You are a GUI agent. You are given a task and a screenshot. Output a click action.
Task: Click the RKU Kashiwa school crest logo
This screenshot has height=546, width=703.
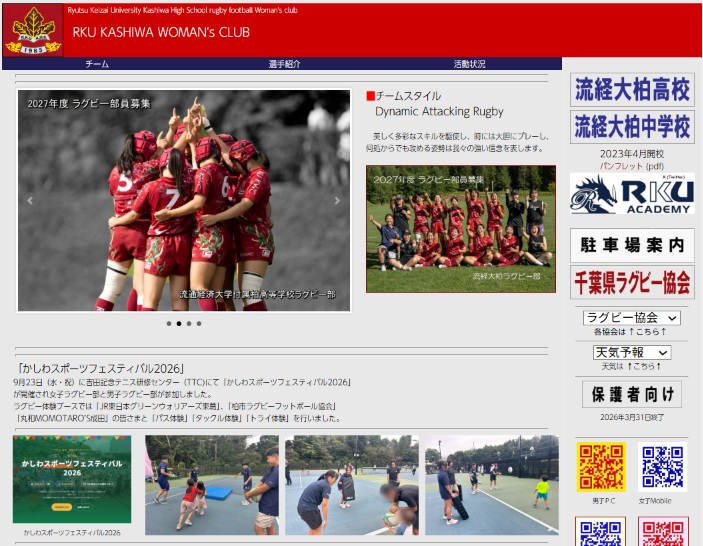click(x=33, y=30)
